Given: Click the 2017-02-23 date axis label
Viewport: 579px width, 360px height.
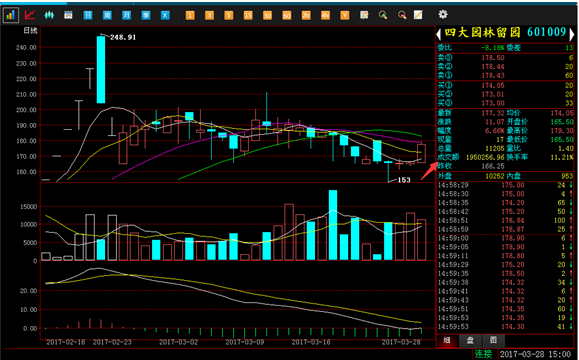Looking at the screenshot, I should [x=112, y=342].
